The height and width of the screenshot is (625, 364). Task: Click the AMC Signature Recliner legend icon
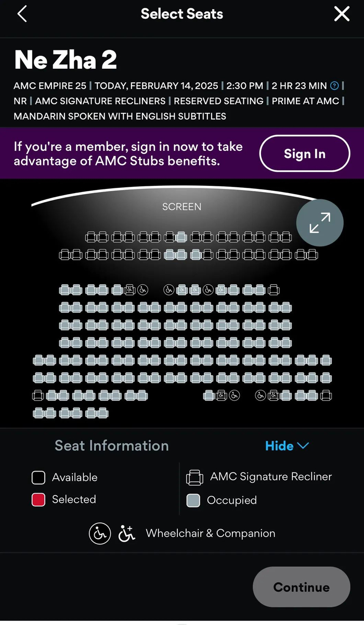(195, 477)
